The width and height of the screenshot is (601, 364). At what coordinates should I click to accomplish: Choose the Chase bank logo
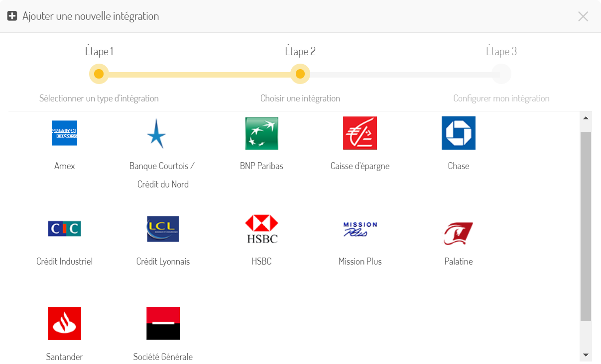pos(459,133)
